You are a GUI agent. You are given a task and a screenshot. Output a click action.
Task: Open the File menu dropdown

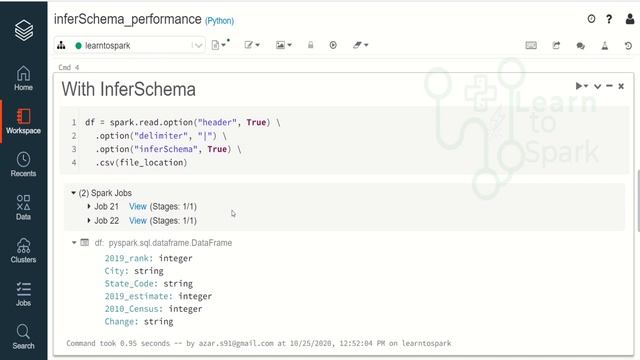click(219, 45)
